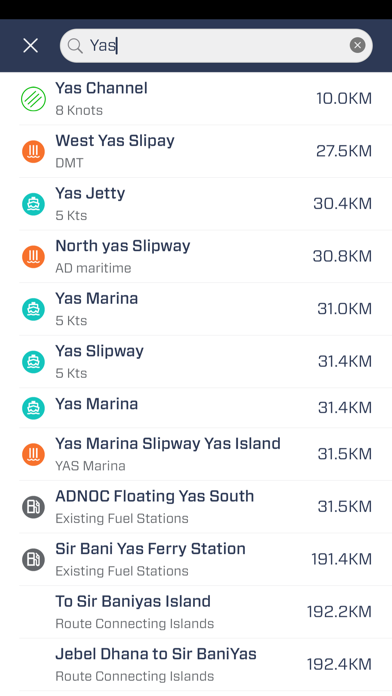Screen dimensions: 392x696
Task: Click the magnifier search icon
Action: pyautogui.click(x=75, y=45)
